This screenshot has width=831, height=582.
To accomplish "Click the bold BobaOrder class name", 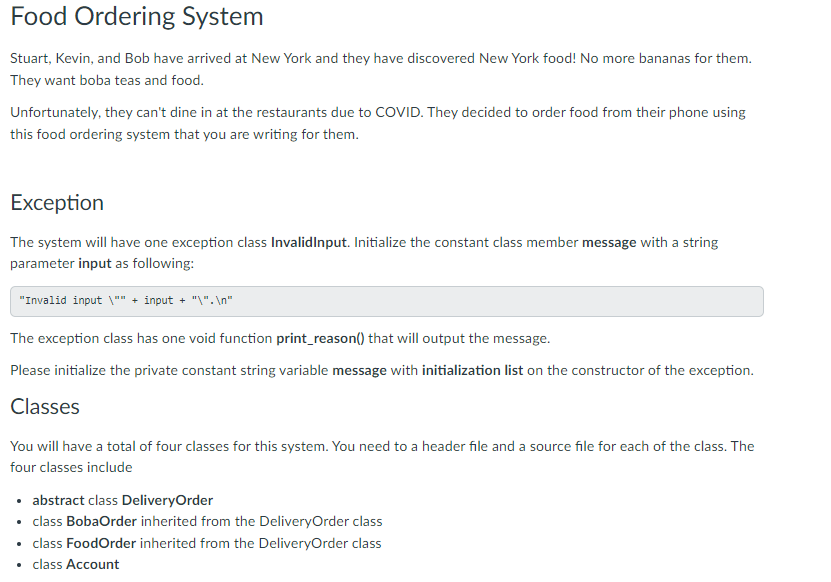I will point(101,521).
